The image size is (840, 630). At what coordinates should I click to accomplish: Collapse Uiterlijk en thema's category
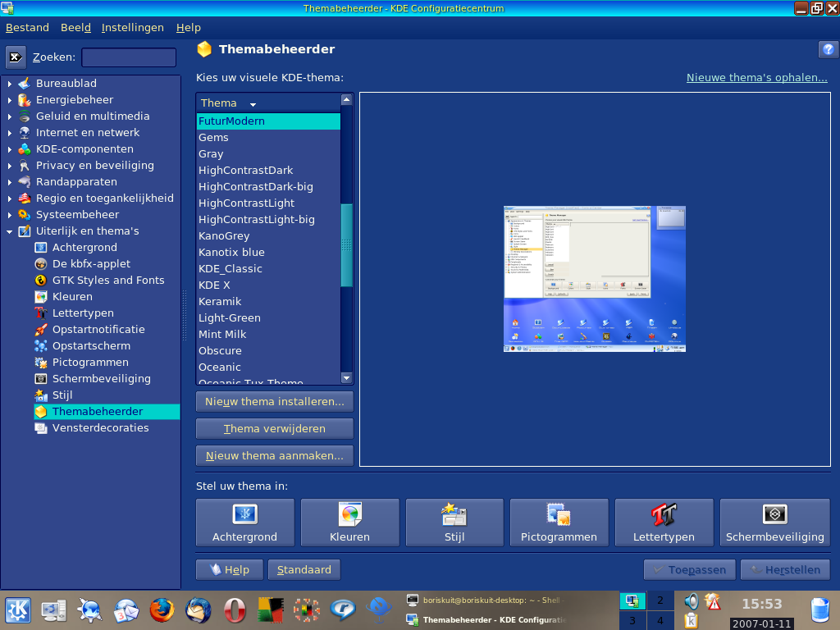[x=10, y=231]
